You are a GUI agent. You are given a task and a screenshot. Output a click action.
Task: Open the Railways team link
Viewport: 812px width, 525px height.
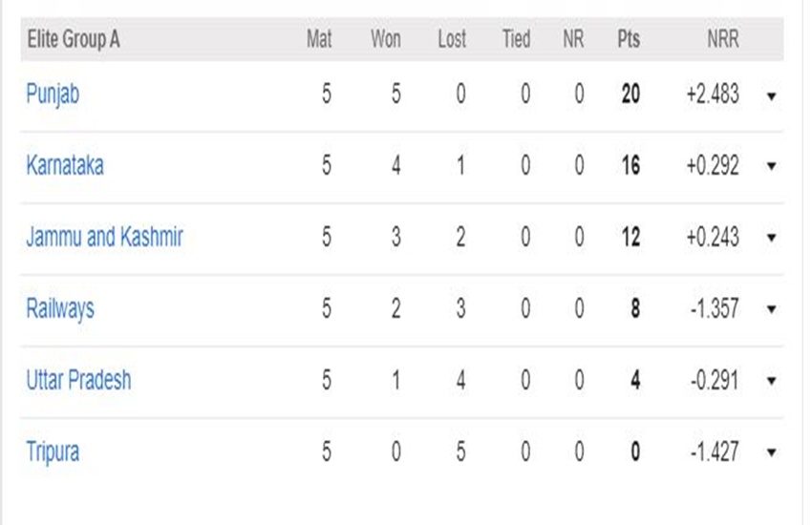[x=60, y=309]
